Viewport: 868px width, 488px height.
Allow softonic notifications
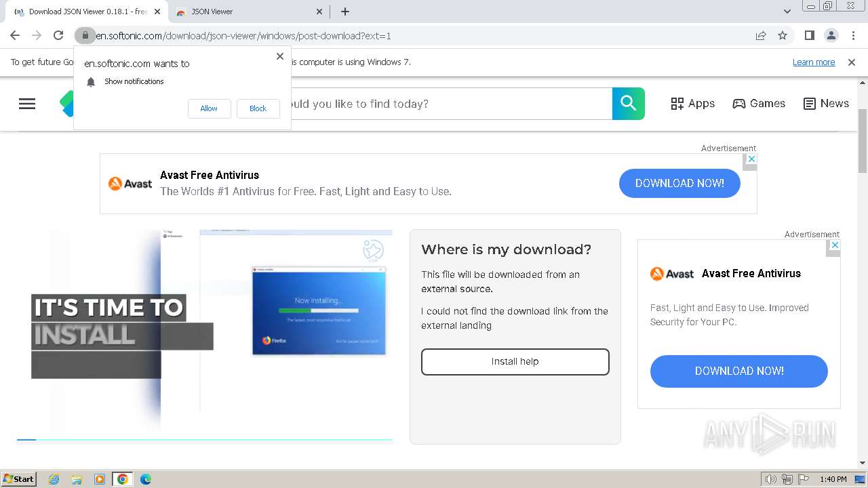click(209, 108)
